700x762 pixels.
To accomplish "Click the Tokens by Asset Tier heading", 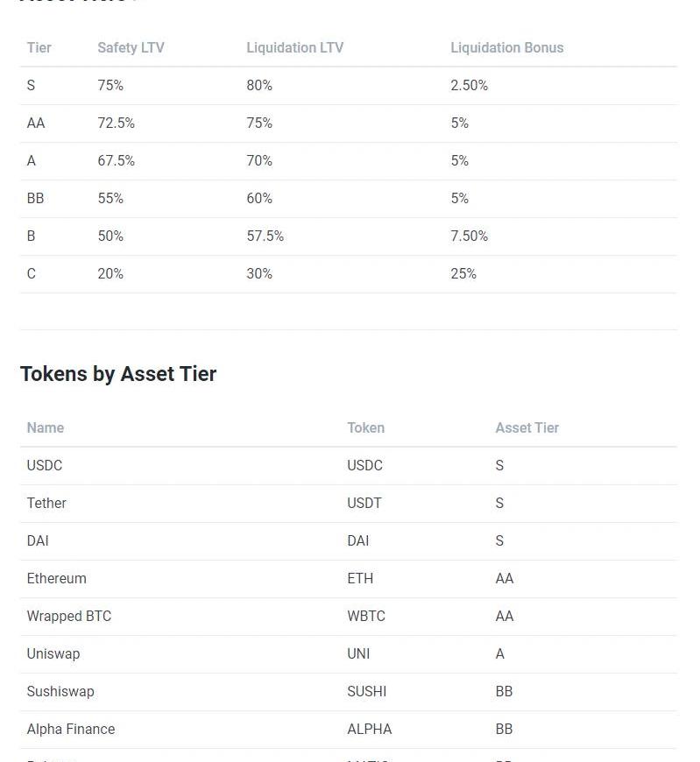I will pyautogui.click(x=118, y=374).
